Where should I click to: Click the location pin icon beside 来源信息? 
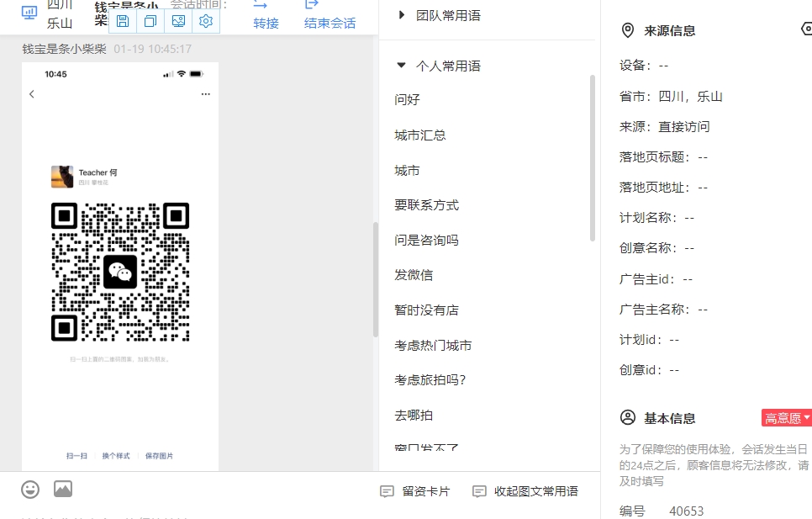coord(628,30)
